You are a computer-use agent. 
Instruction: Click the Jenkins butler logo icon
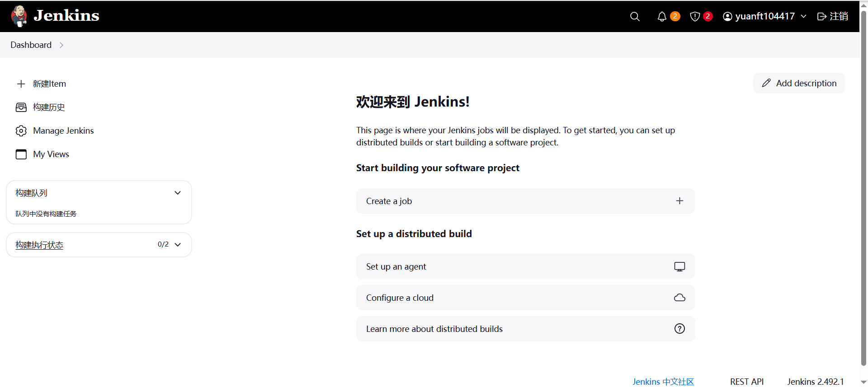(x=19, y=16)
